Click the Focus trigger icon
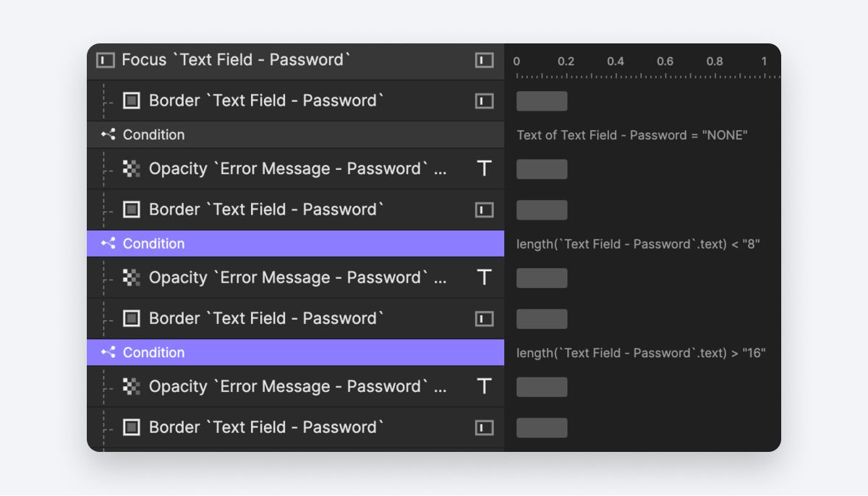Viewport: 868px width, 496px height. 104,60
